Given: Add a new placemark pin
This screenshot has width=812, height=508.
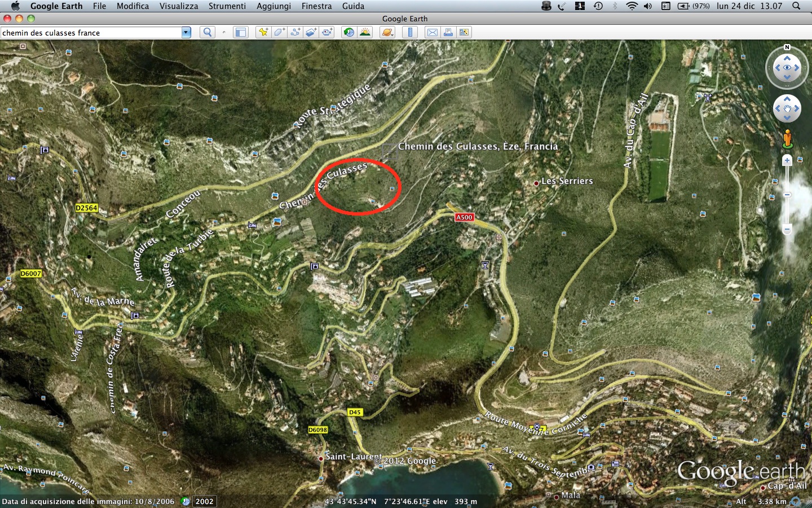Looking at the screenshot, I should tap(263, 32).
